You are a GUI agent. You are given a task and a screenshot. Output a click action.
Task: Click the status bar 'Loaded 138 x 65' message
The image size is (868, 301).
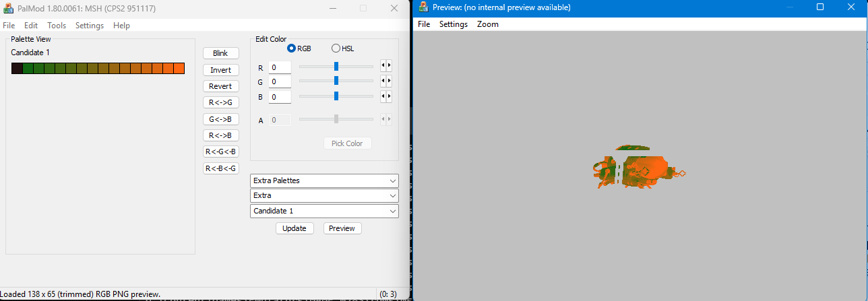coord(80,294)
